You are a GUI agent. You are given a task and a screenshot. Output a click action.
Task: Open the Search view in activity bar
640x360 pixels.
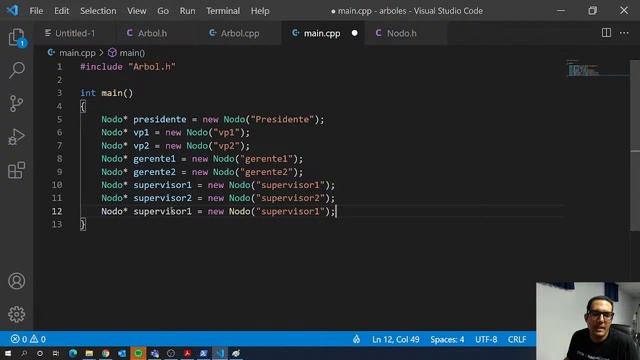(x=16, y=70)
